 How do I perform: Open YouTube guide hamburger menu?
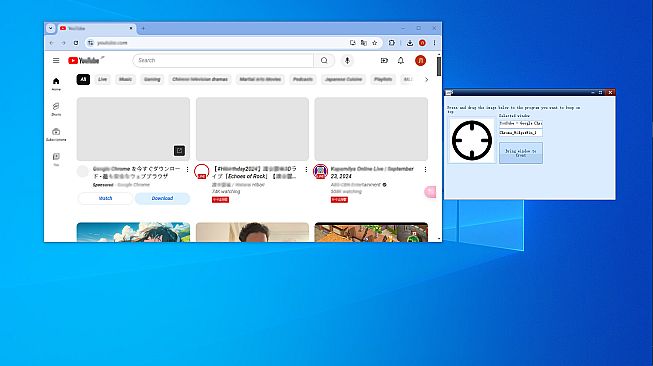[x=56, y=60]
